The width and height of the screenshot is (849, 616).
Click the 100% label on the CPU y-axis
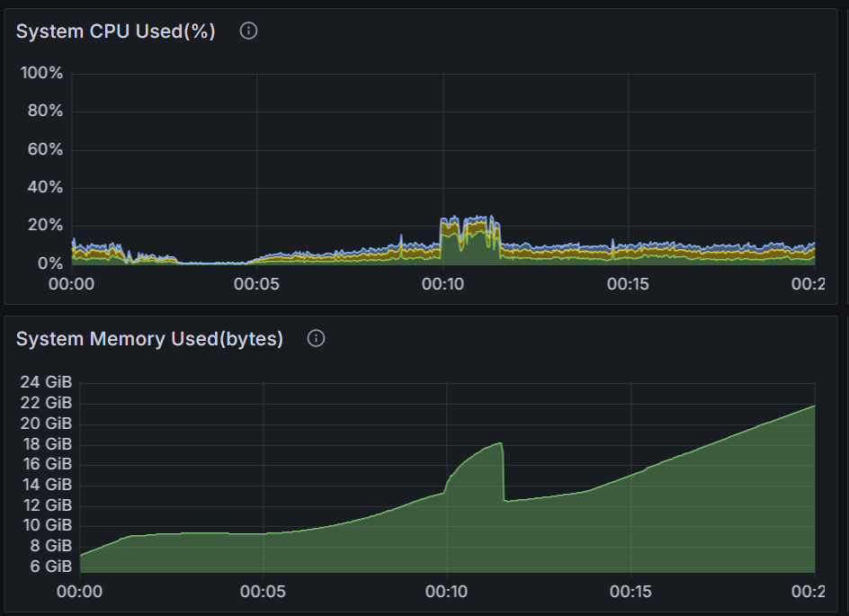(42, 73)
